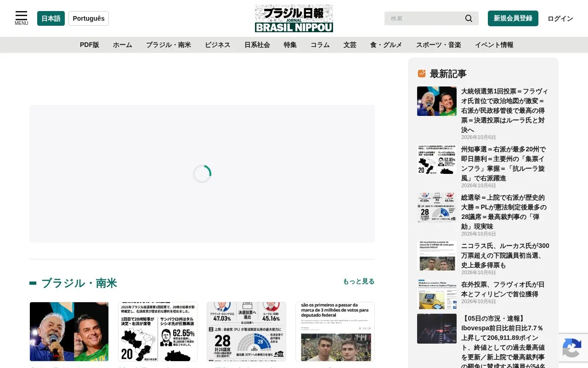Switch language to Português
The image size is (588, 368).
(x=89, y=18)
